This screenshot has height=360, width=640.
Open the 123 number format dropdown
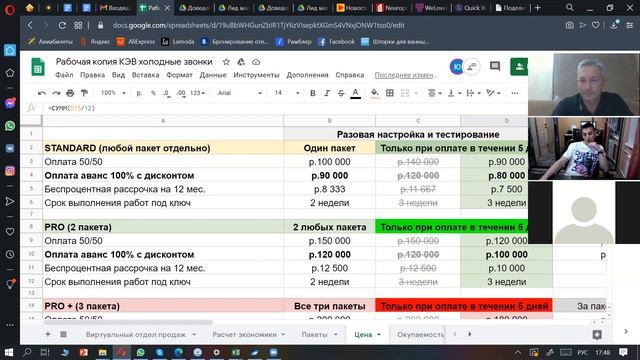click(197, 93)
